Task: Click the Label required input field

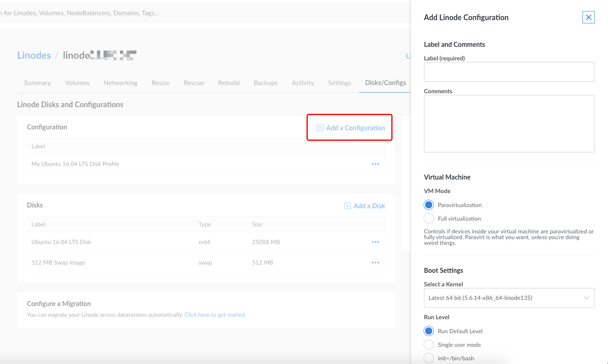Action: tap(509, 71)
